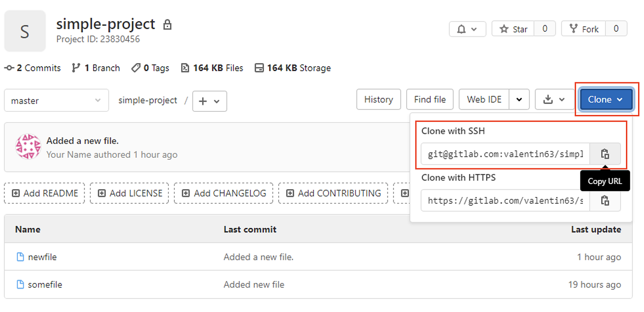Copy the SSH clone URL

coord(605,154)
